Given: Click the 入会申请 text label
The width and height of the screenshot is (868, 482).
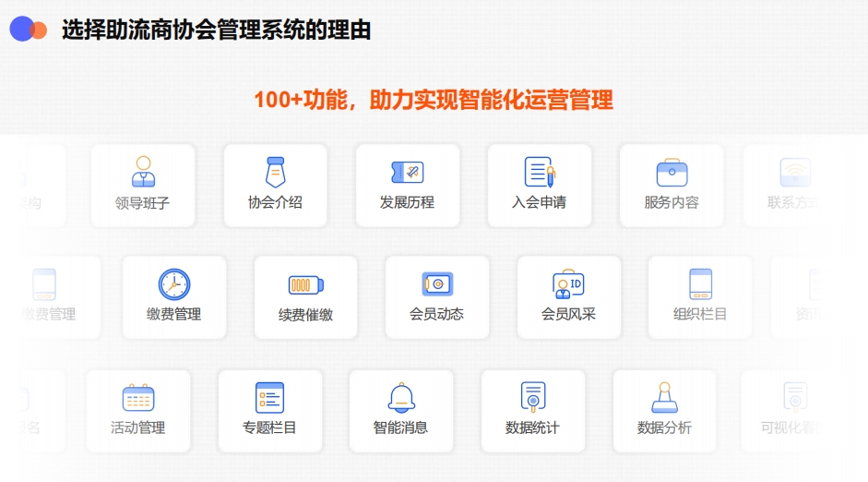Looking at the screenshot, I should click(x=540, y=202).
